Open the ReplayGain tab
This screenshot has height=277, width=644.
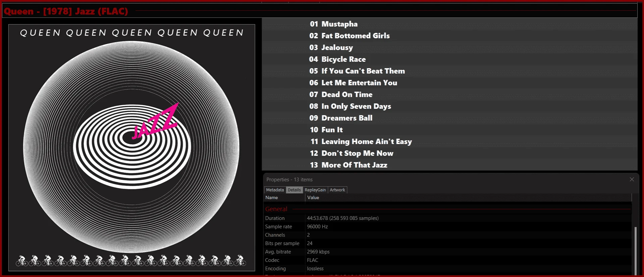point(315,190)
